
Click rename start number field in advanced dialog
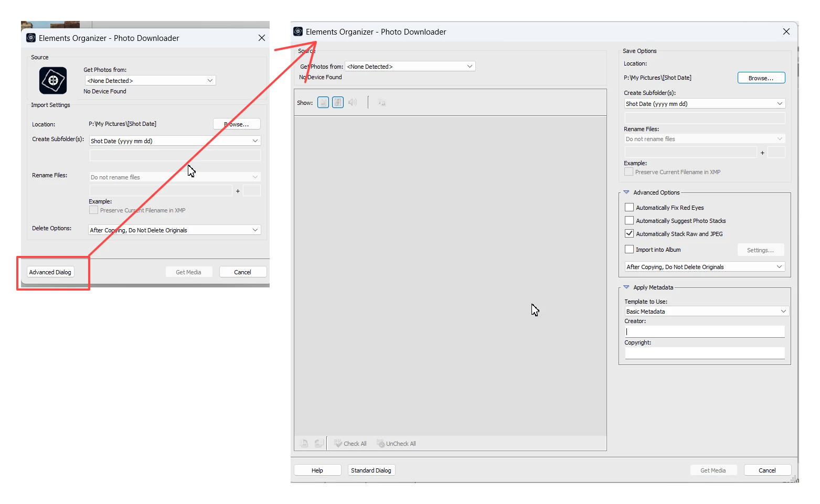pyautogui.click(x=776, y=153)
